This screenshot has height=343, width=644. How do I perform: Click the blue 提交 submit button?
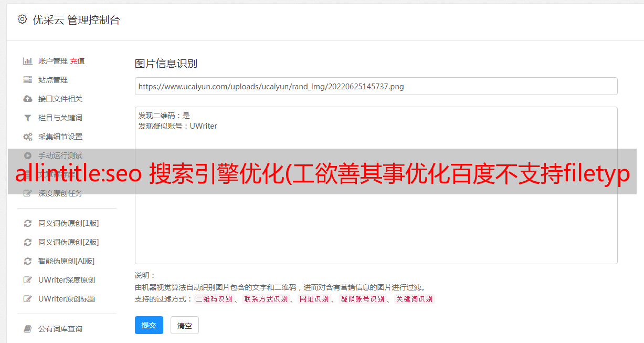coord(149,325)
